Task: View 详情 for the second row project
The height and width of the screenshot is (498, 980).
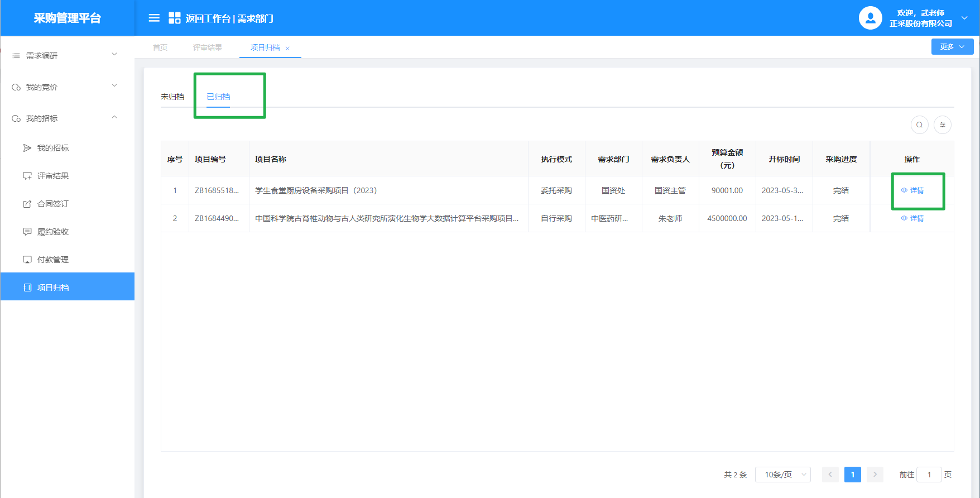Action: [x=912, y=218]
